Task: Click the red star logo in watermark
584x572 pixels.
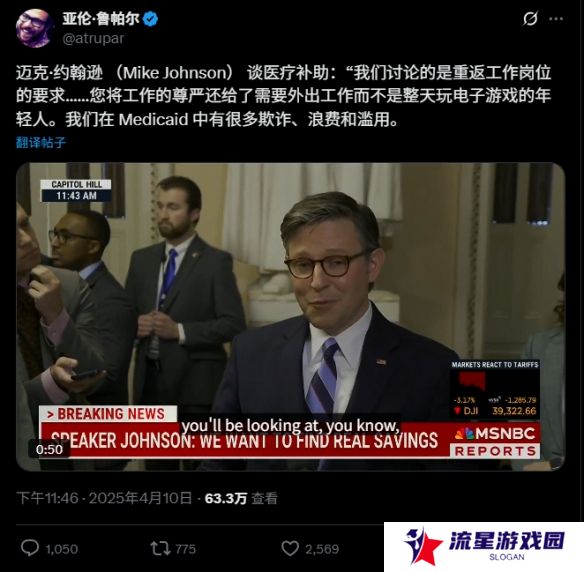Action: [423, 546]
